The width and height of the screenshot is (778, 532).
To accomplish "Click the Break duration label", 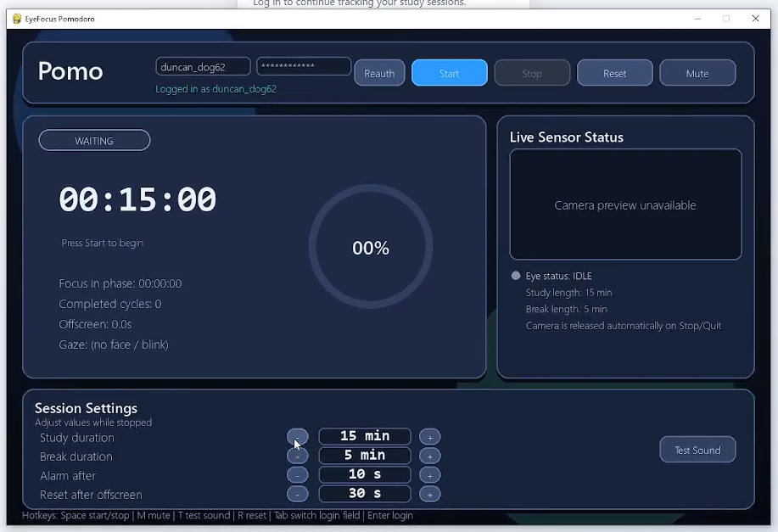I will pyautogui.click(x=76, y=456).
